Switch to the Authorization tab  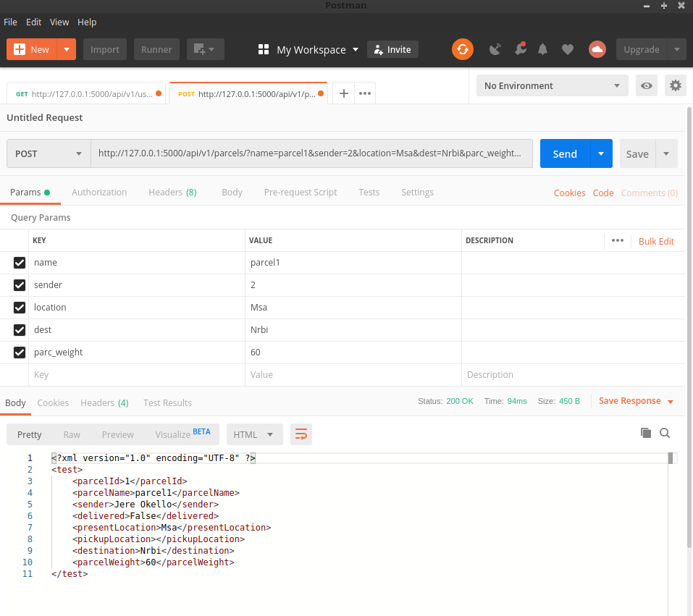tap(99, 193)
